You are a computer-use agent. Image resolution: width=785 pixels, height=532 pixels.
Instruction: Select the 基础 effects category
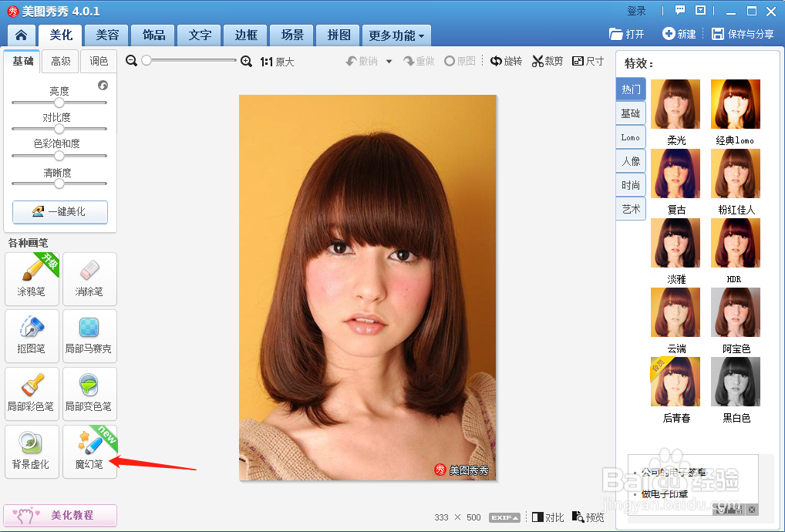click(631, 113)
